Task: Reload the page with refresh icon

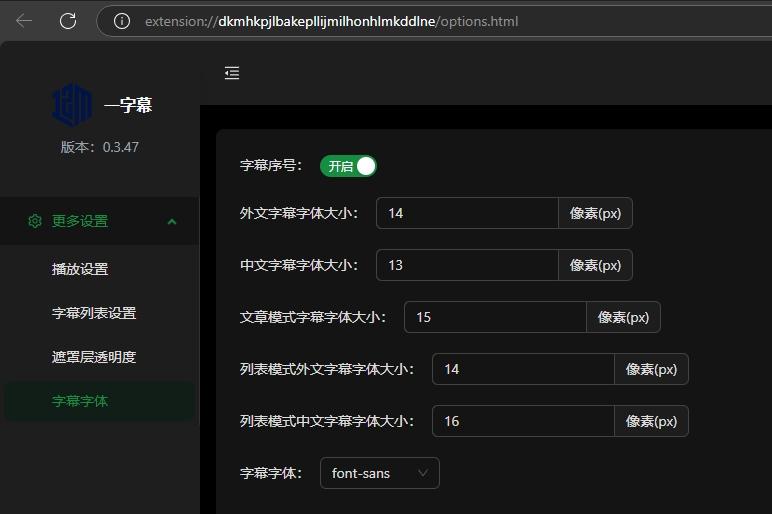Action: [68, 21]
